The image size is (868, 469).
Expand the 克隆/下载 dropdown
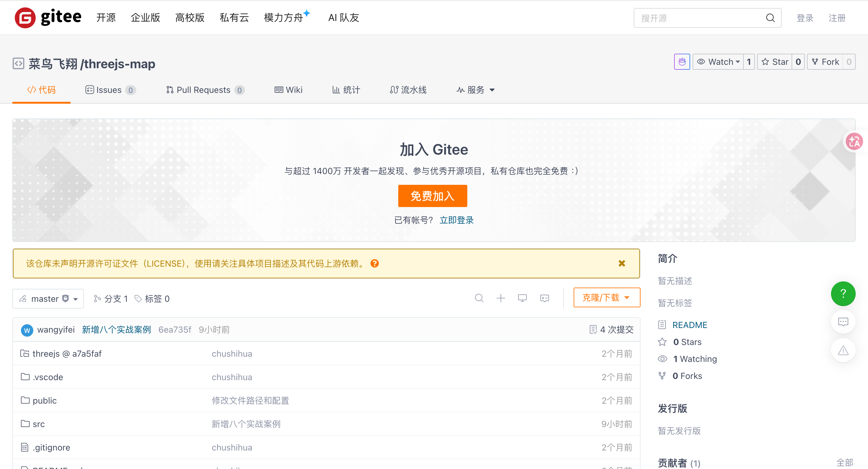pyautogui.click(x=607, y=297)
